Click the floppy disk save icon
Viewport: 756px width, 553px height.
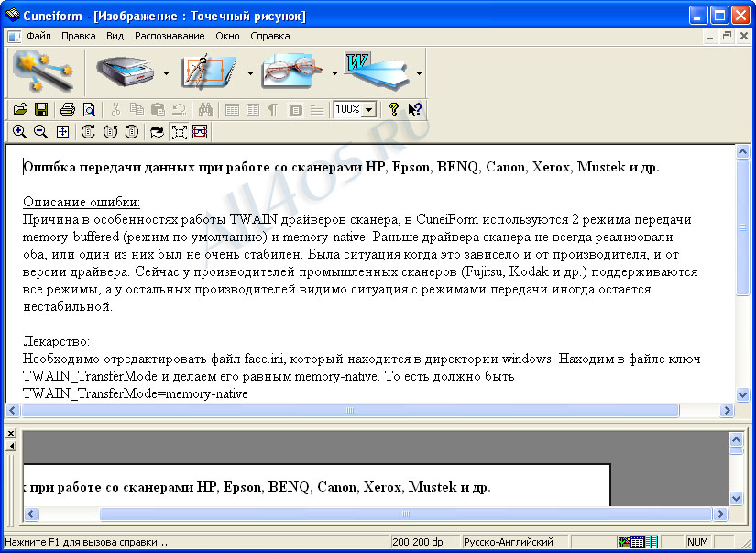click(41, 109)
